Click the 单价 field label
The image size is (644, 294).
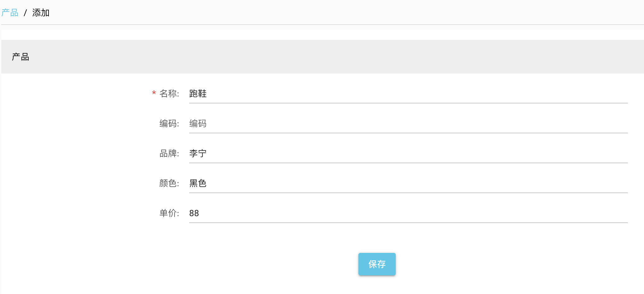(x=169, y=213)
